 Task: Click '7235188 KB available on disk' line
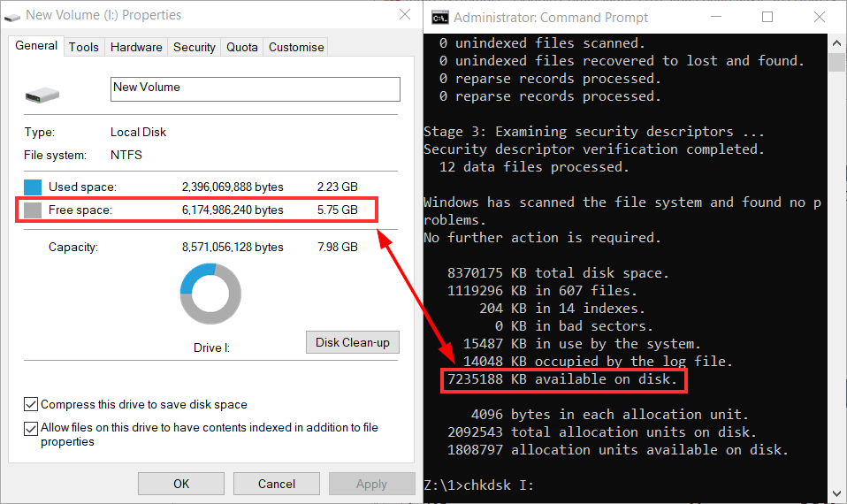pyautogui.click(x=562, y=379)
